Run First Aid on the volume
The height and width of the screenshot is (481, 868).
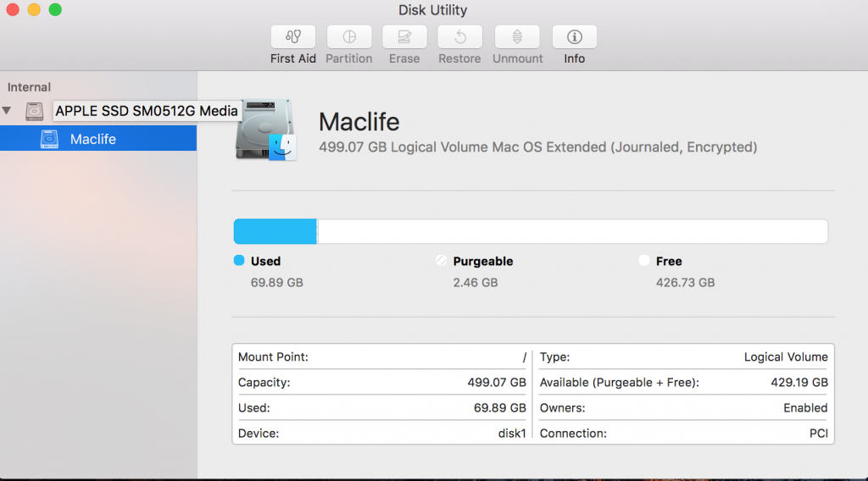pyautogui.click(x=292, y=37)
